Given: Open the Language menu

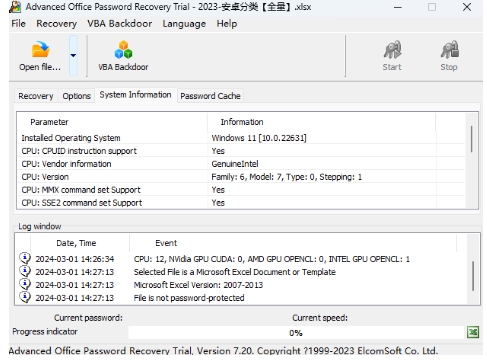Looking at the screenshot, I should pos(184,24).
